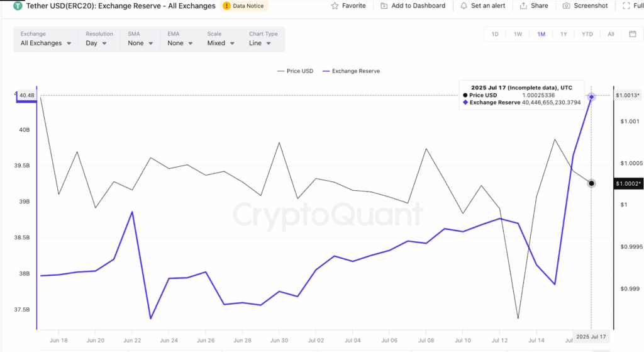
Task: Select the All time range
Action: 611,34
